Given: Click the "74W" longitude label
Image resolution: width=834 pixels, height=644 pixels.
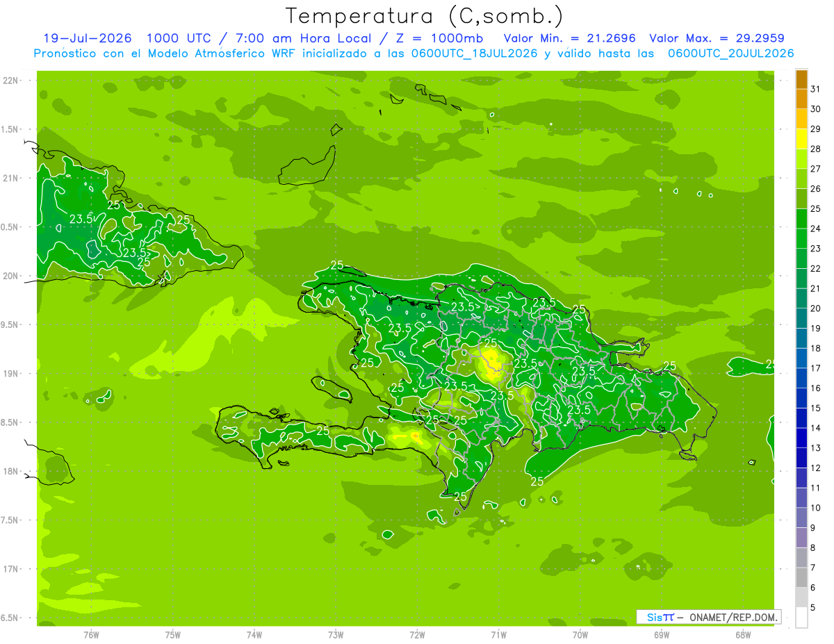Looking at the screenshot, I should [x=254, y=635].
